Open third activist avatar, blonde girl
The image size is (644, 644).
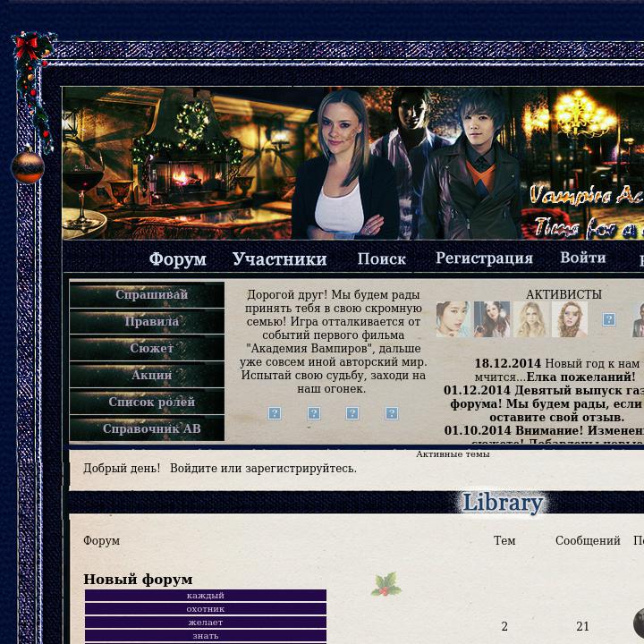pos(530,319)
